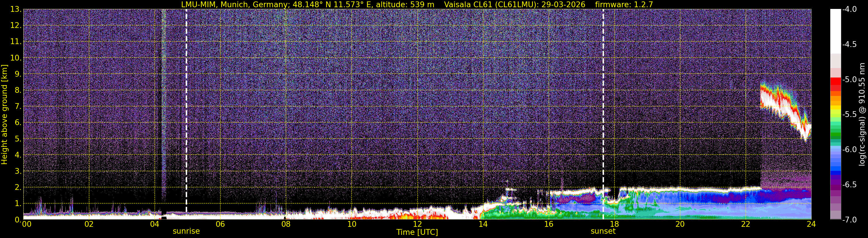Click the 22 hour tick label on the time axis

(x=746, y=224)
